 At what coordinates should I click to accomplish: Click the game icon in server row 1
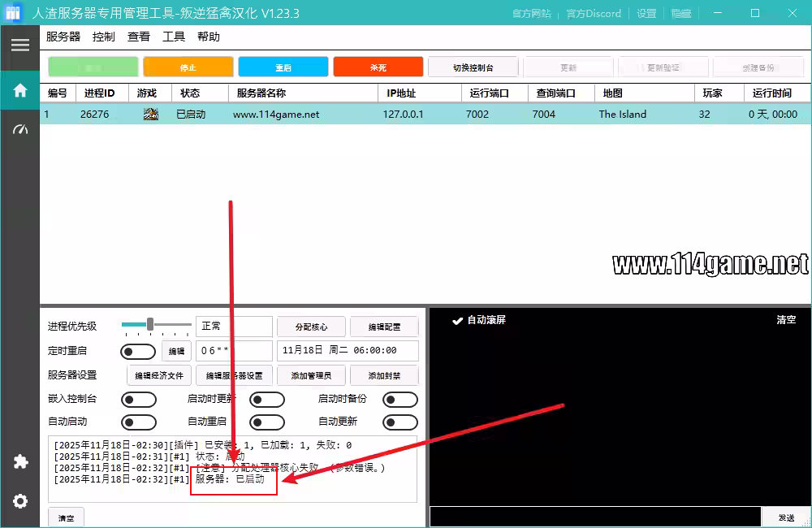point(150,115)
